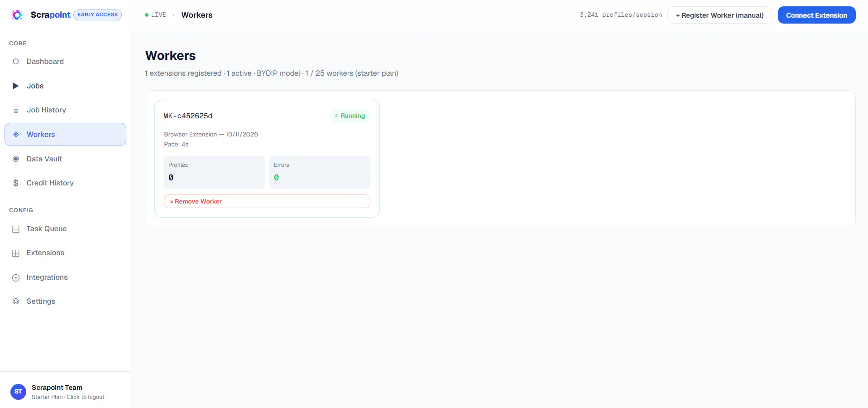This screenshot has height=408, width=868.
Task: Select Data Vault menu item
Action: pyautogui.click(x=66, y=159)
